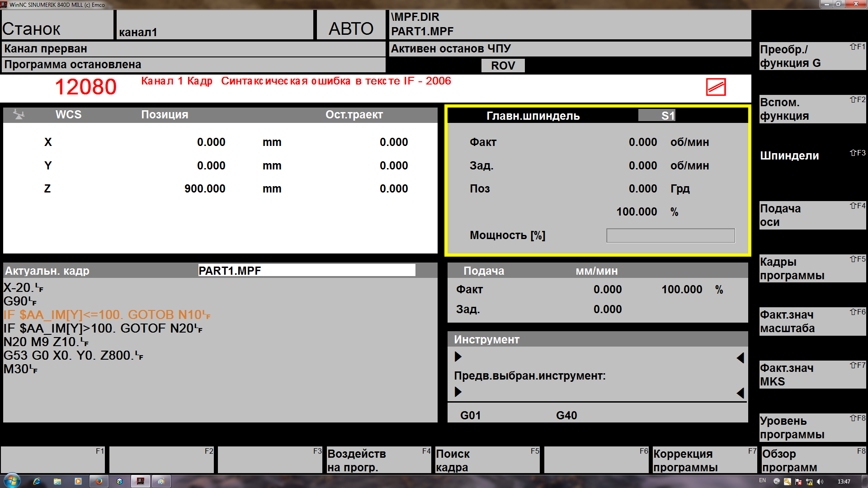Open Поиск кадра softkey
This screenshot has height=488, width=868.
[x=487, y=460]
